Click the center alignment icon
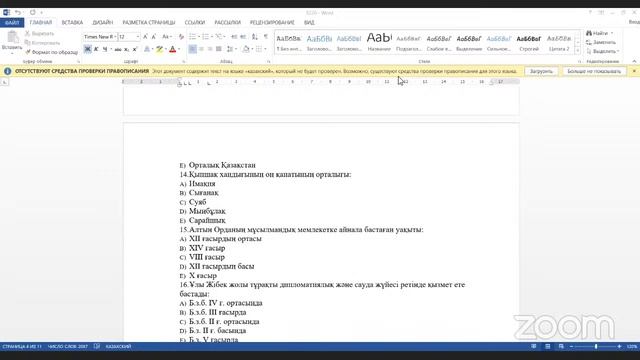 [x=201, y=49]
